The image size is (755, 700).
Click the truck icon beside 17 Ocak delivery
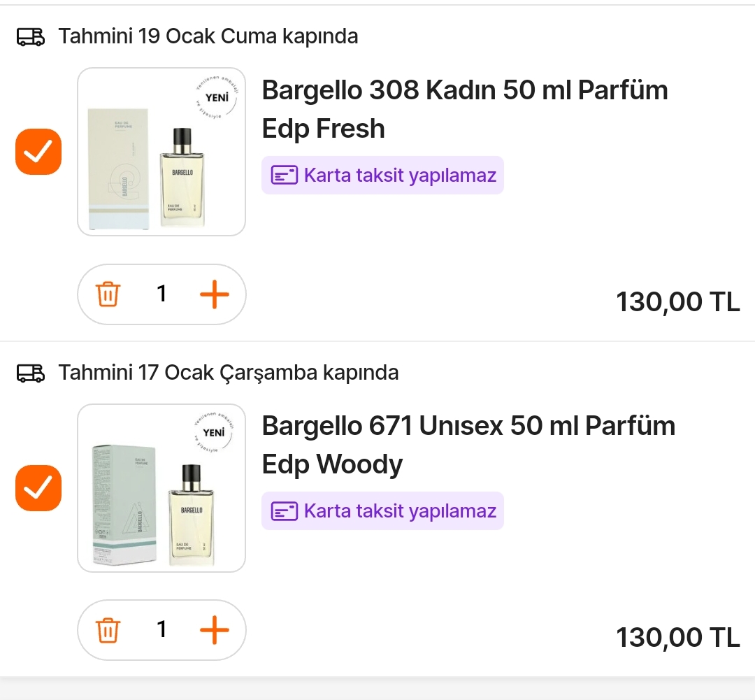[x=31, y=373]
